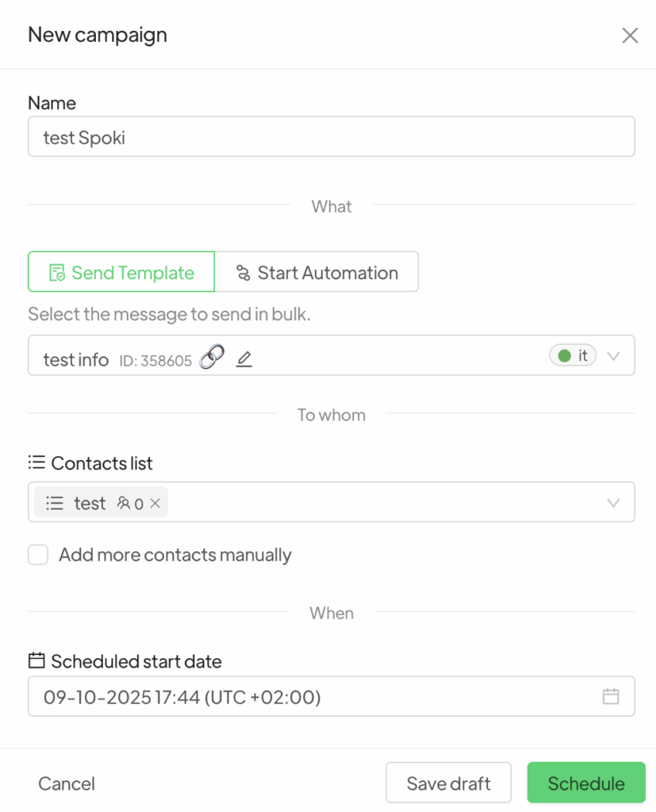
Task: Remove the test contacts list tag
Action: tap(155, 503)
